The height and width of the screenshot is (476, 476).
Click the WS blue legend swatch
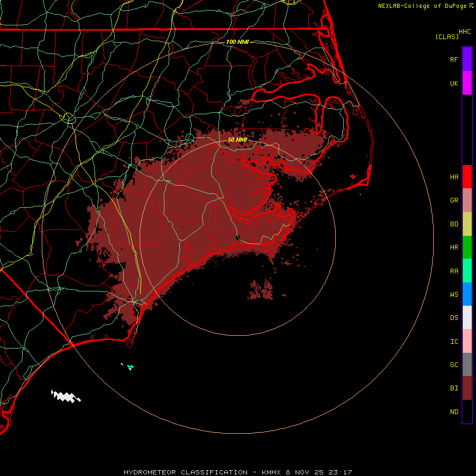[x=467, y=294]
